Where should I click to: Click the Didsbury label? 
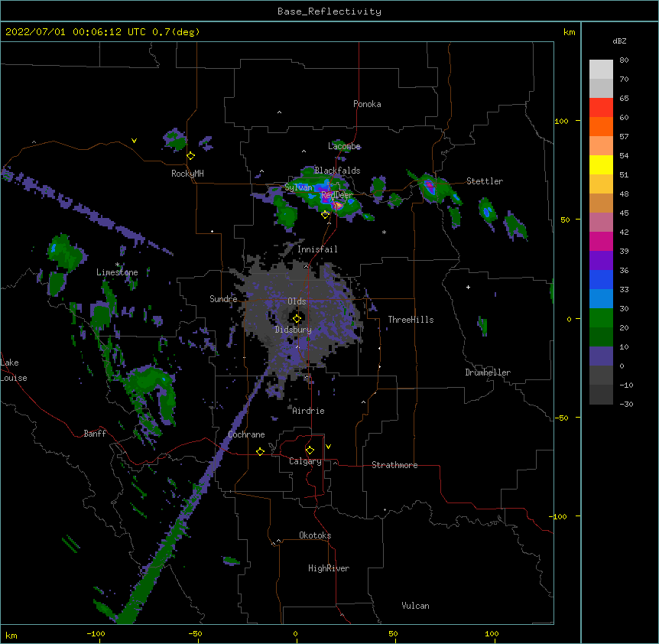coord(294,330)
